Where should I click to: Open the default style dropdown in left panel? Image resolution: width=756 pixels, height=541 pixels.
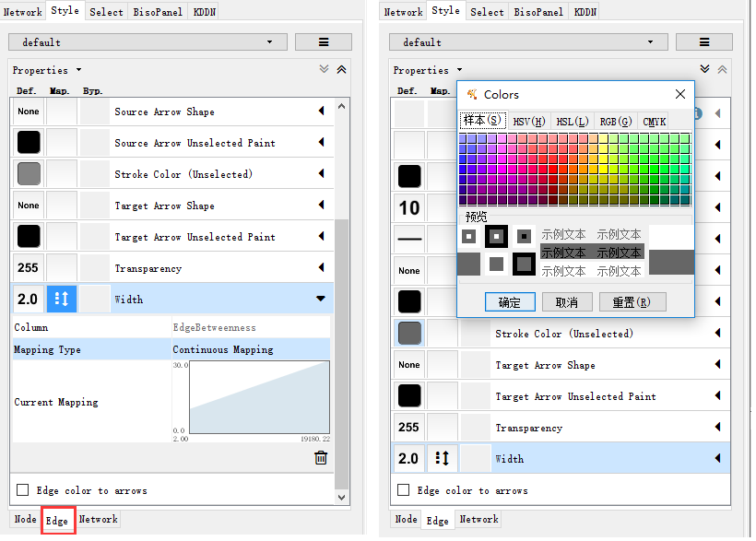148,42
